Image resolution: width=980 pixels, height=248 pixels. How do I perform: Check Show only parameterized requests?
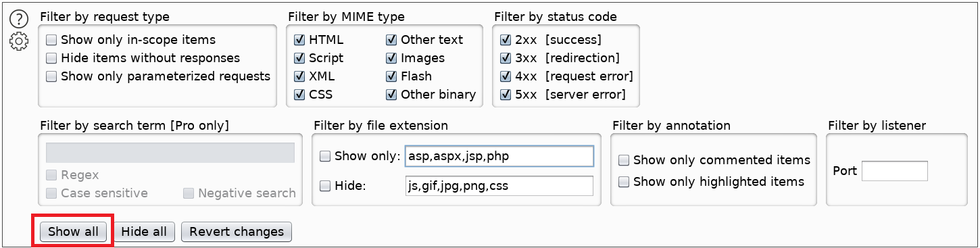tap(51, 76)
